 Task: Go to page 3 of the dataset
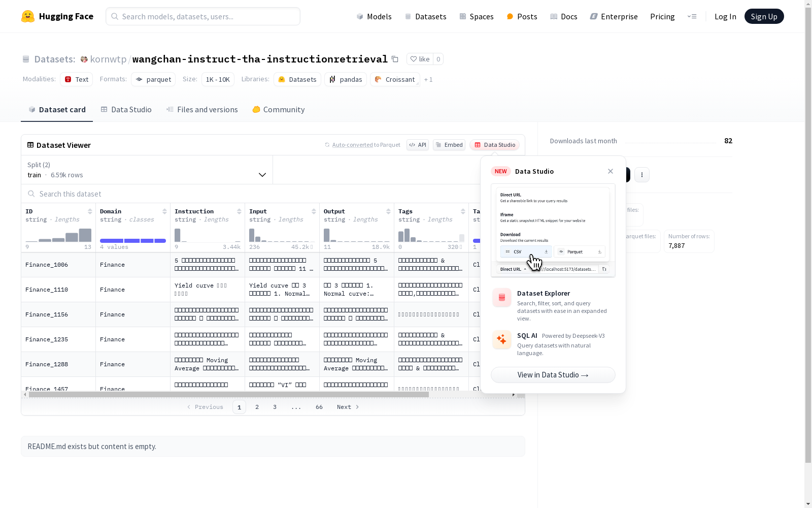point(275,407)
